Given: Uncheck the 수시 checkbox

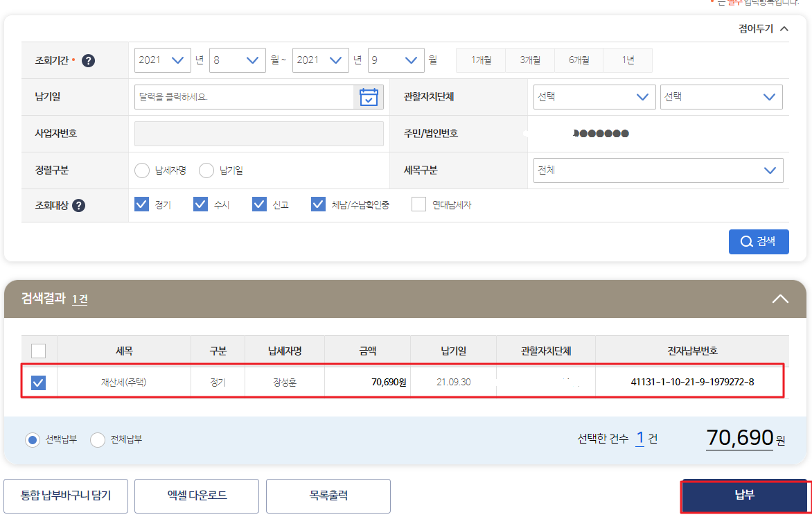Looking at the screenshot, I should pyautogui.click(x=200, y=204).
